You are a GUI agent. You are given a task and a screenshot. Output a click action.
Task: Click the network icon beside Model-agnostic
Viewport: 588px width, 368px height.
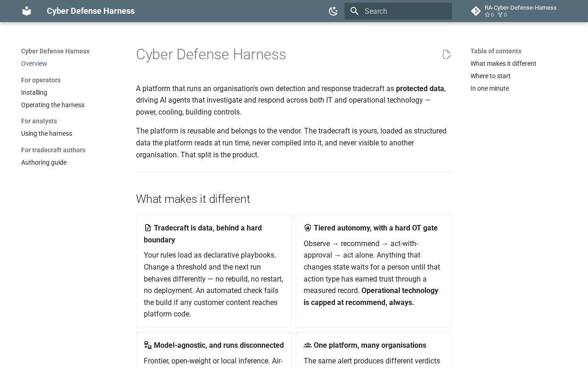click(x=147, y=345)
